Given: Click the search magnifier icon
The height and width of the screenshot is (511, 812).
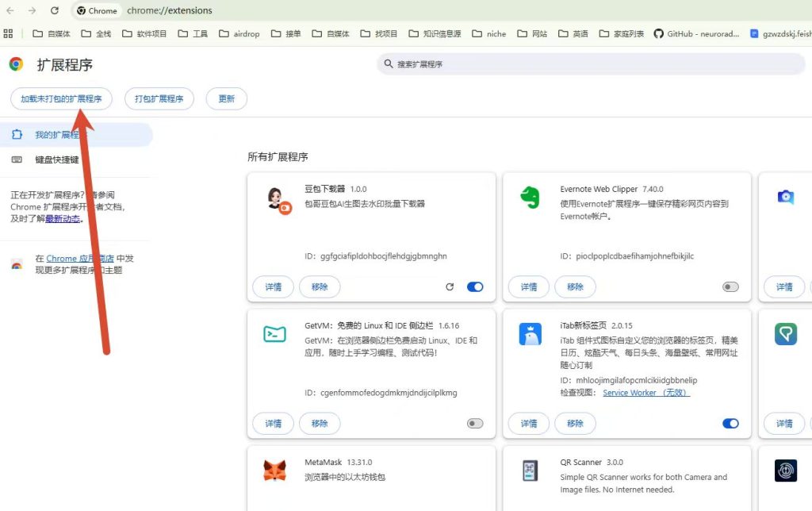Looking at the screenshot, I should pyautogui.click(x=389, y=63).
